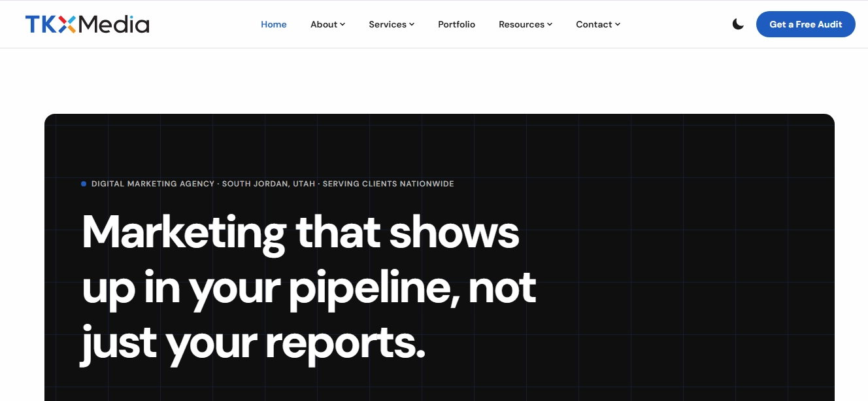The image size is (868, 401).
Task: Click the 'Serving Clients Nationwide' text
Action: [388, 184]
